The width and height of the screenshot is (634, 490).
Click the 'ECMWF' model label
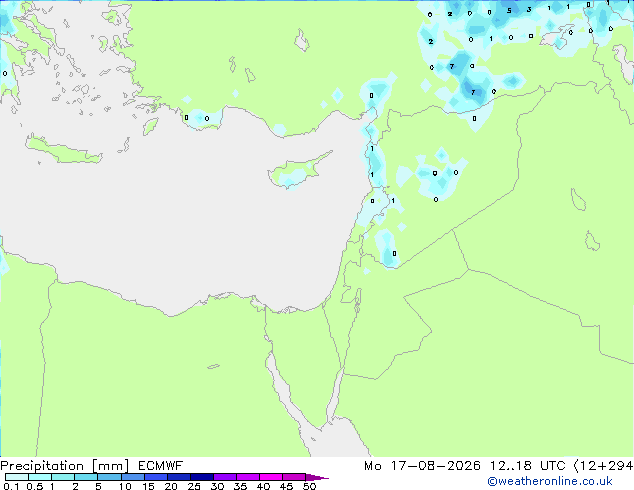(161, 466)
